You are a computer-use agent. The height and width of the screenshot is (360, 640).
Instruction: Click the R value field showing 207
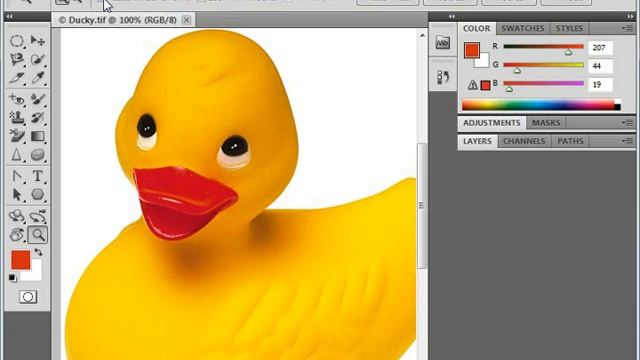pos(600,47)
